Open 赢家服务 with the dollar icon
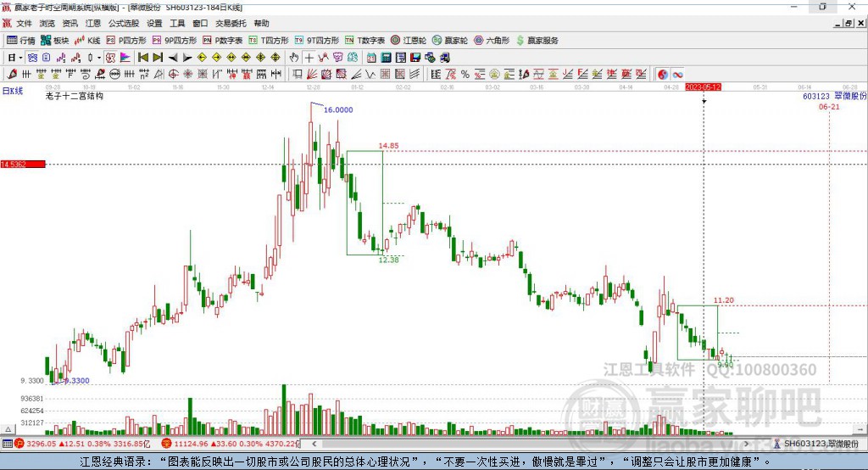Screen dimensions: 868x470 537,41
